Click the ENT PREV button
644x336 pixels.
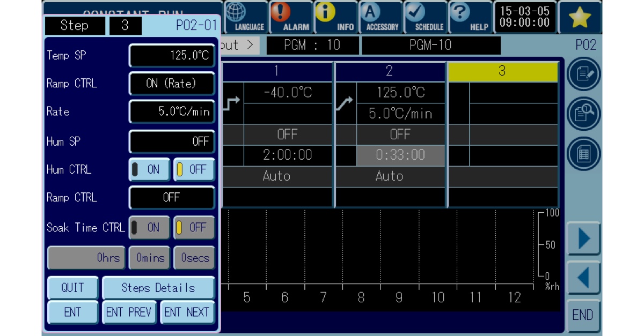(x=129, y=312)
